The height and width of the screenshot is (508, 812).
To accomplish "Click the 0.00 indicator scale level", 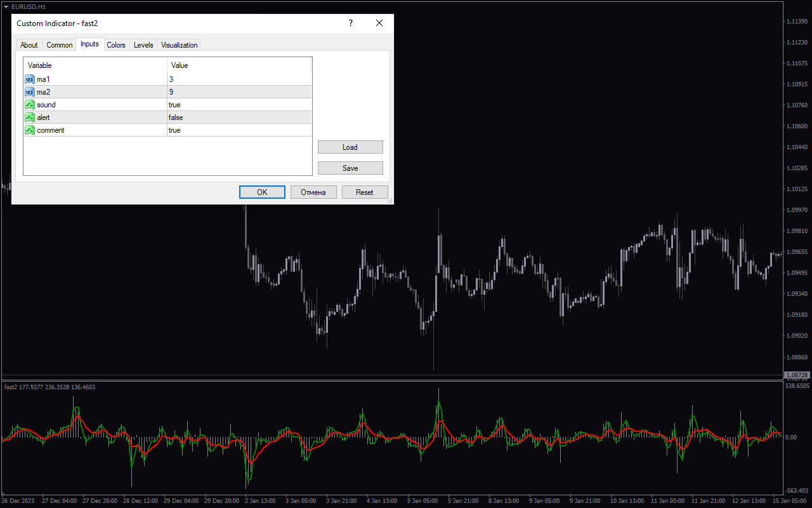I will 791,437.
